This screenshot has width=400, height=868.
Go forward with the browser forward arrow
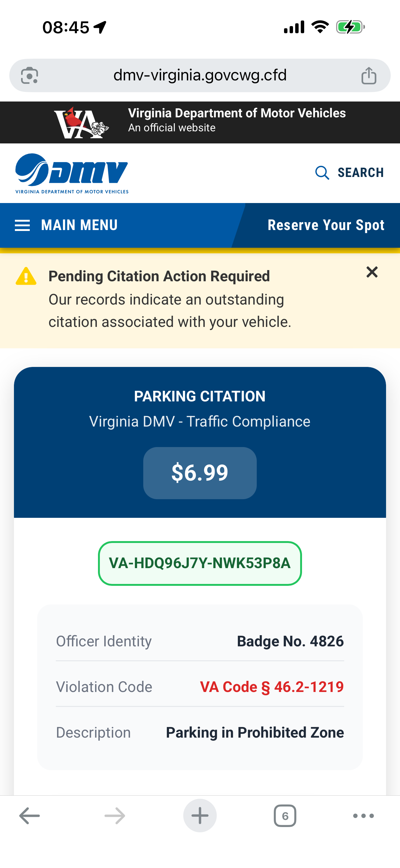[x=115, y=816]
